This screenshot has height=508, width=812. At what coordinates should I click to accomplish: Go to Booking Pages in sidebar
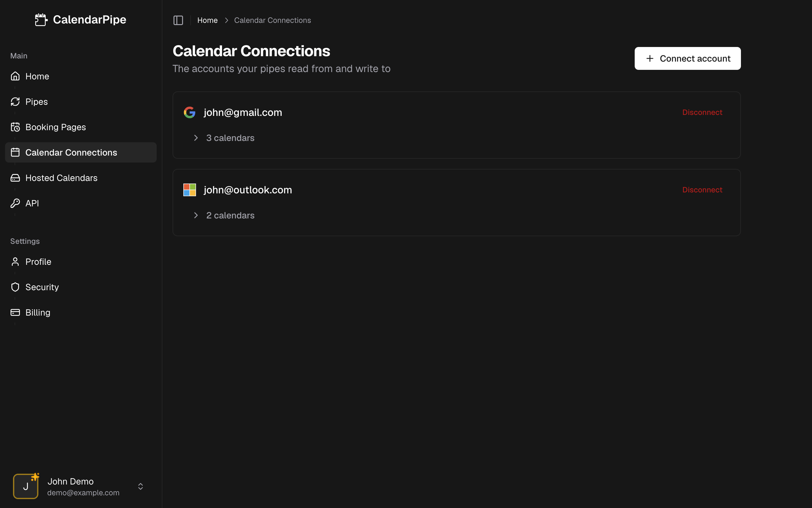tap(81, 127)
